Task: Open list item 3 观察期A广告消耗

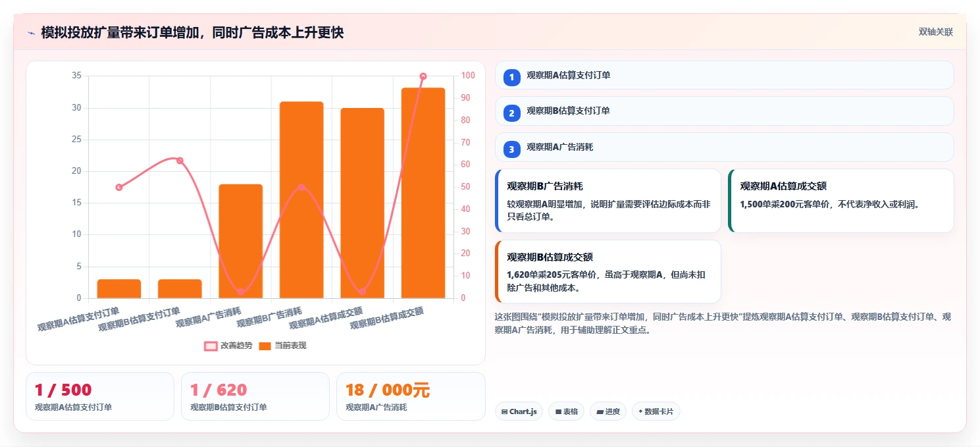Action: [724, 147]
